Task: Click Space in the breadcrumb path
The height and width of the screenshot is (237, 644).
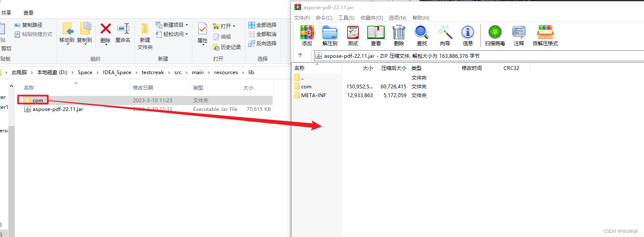Action: pyautogui.click(x=85, y=72)
